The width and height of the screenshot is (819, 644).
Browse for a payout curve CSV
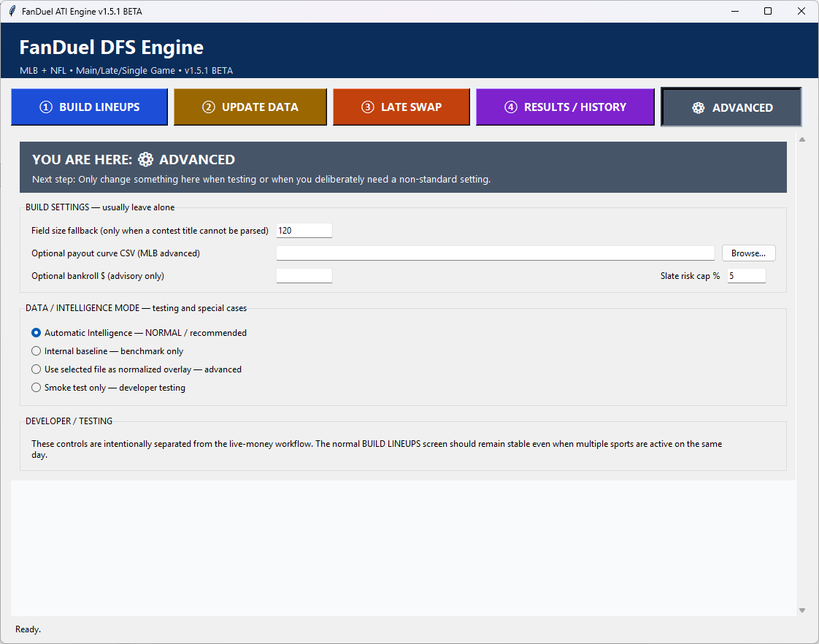pyautogui.click(x=748, y=253)
